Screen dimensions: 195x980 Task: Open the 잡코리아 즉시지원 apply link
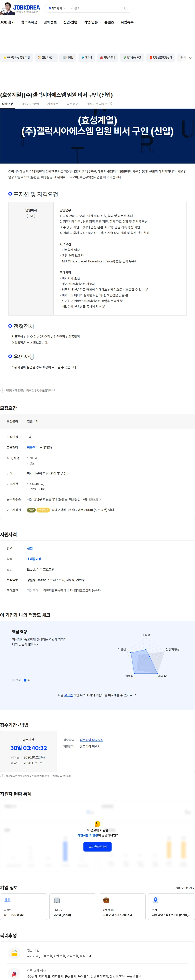[x=91, y=740]
